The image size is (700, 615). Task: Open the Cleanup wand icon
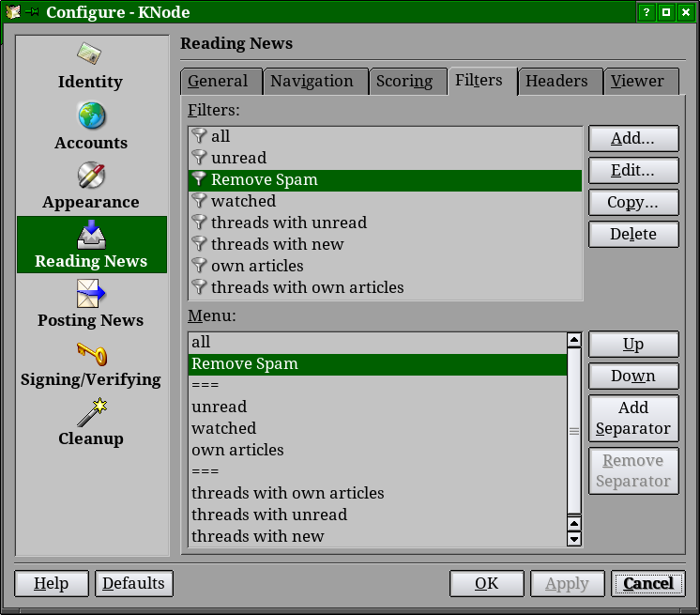[x=92, y=412]
